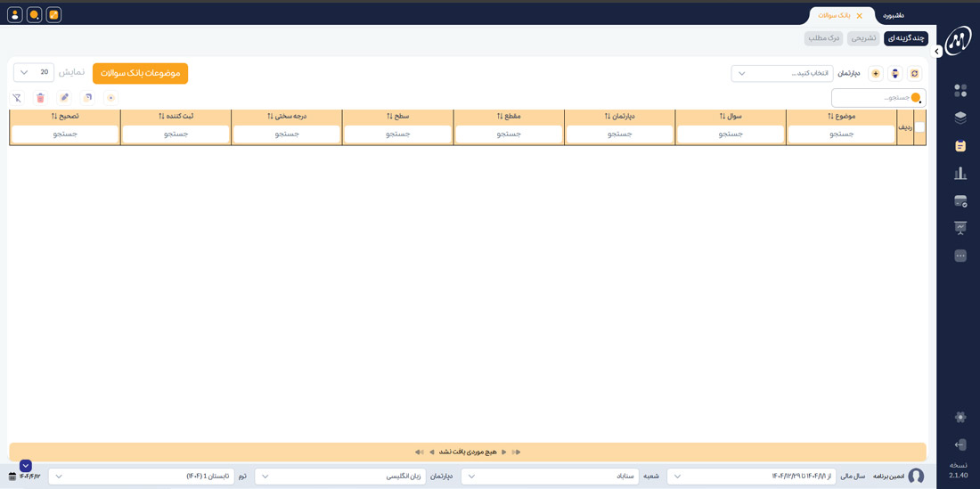
Task: Open the layers stack icon in sidebar
Action: (x=960, y=118)
